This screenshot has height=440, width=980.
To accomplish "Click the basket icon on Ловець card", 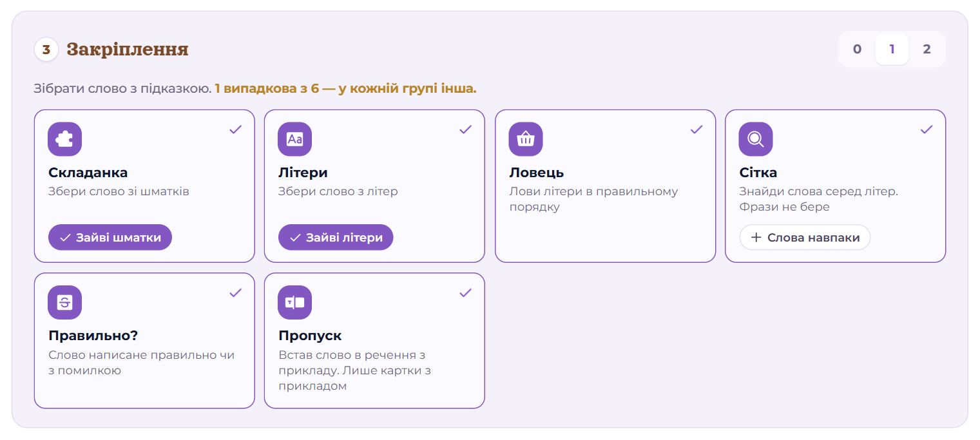I will (526, 139).
